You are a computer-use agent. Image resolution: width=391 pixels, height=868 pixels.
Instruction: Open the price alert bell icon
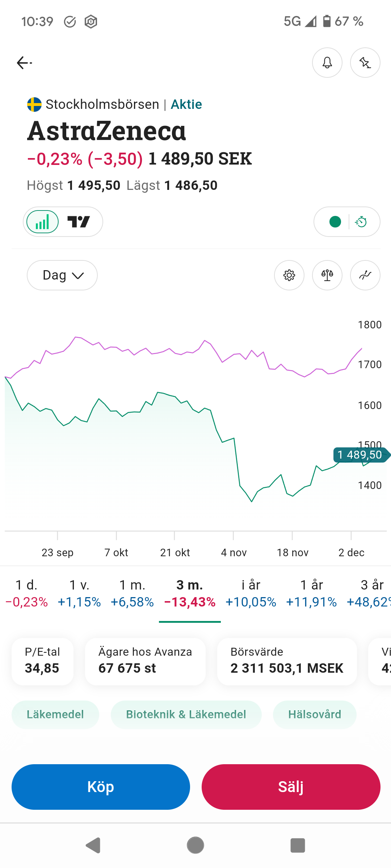click(x=327, y=63)
